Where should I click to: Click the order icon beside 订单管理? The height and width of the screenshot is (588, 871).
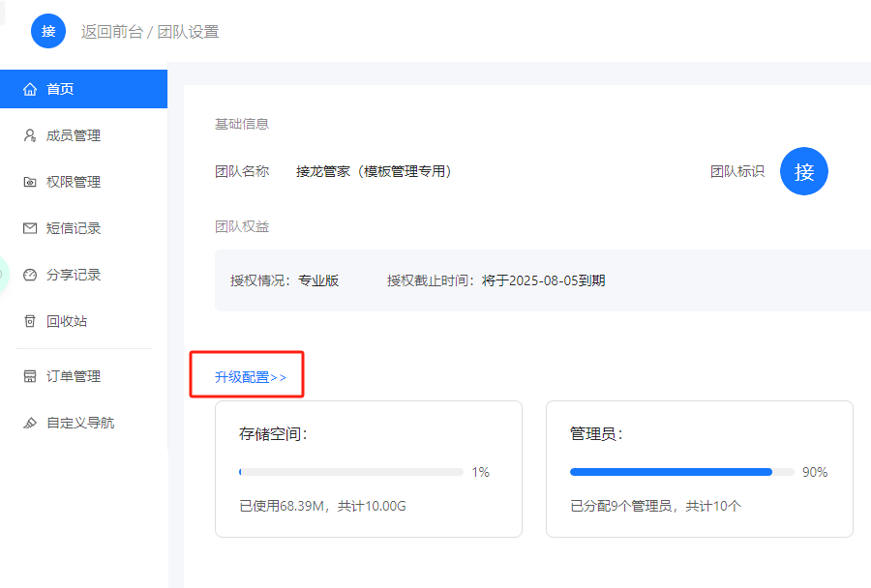click(30, 376)
